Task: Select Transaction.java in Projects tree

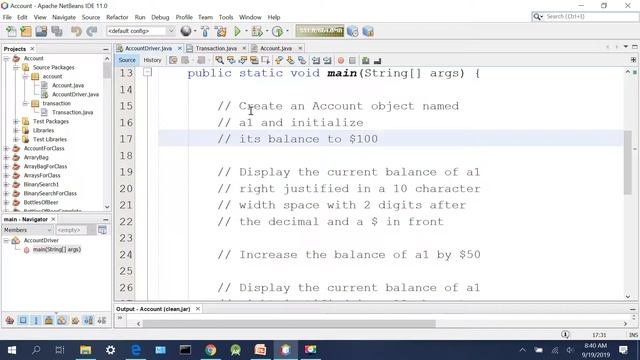Action: point(72,112)
